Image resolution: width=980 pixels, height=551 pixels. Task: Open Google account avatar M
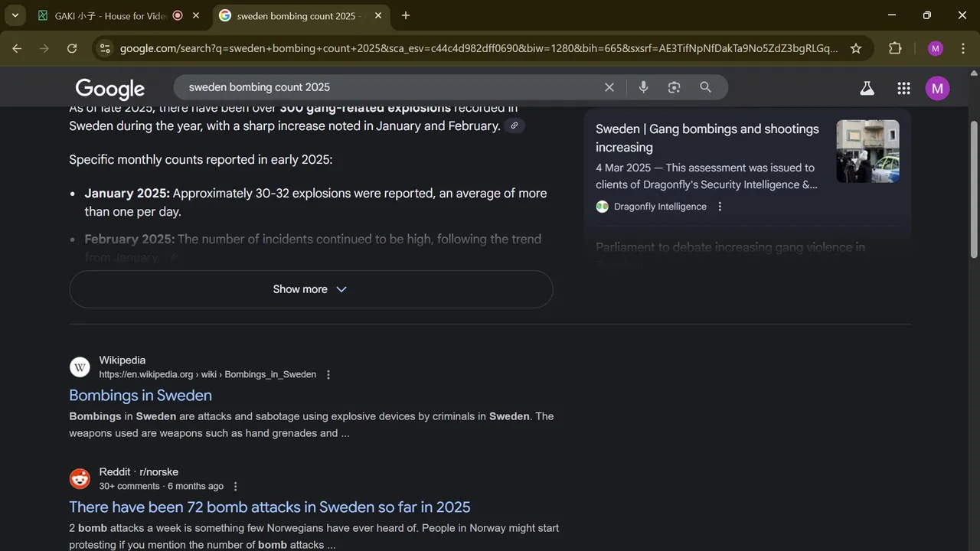pos(938,88)
